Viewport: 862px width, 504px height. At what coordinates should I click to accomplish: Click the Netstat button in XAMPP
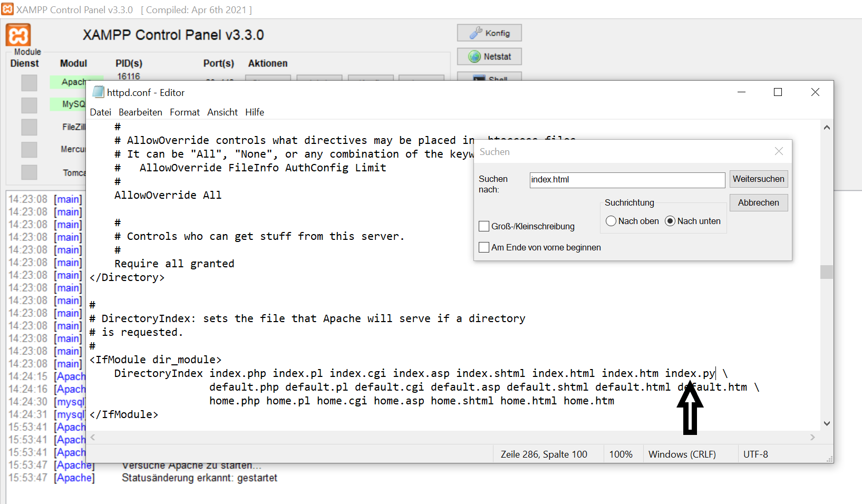(489, 56)
